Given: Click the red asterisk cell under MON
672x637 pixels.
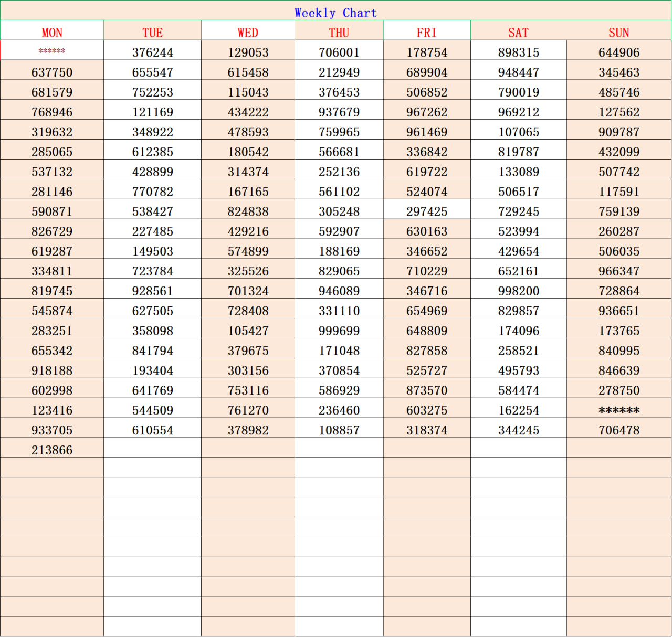Looking at the screenshot, I should click(51, 52).
